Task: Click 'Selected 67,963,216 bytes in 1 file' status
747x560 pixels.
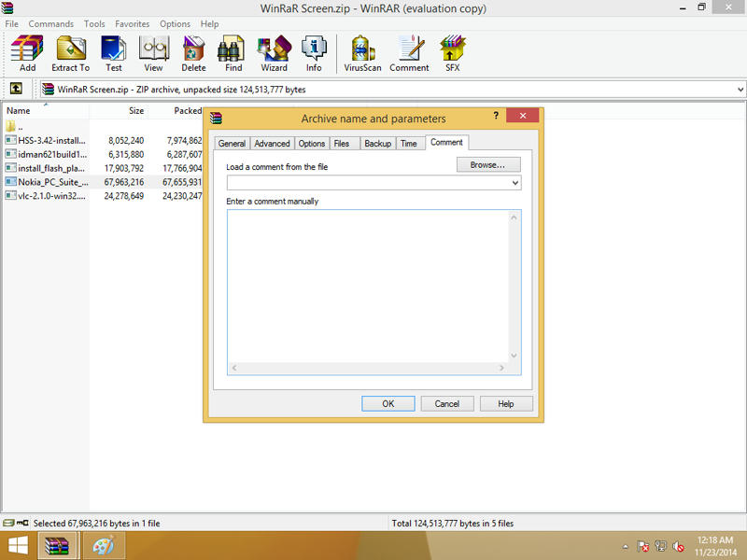Action: coord(97,524)
